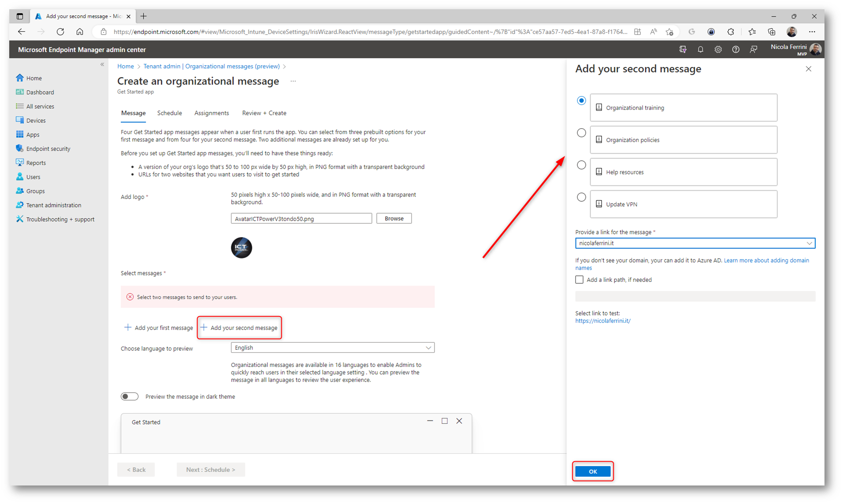Select Organizational training radio option
This screenshot has width=843, height=504.
pyautogui.click(x=581, y=100)
